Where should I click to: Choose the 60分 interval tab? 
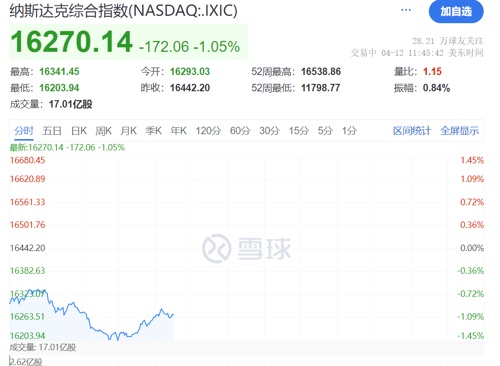[x=240, y=131]
